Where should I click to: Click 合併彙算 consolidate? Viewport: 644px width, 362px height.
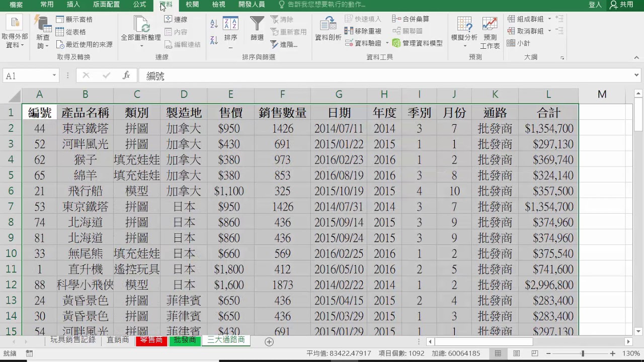click(411, 19)
